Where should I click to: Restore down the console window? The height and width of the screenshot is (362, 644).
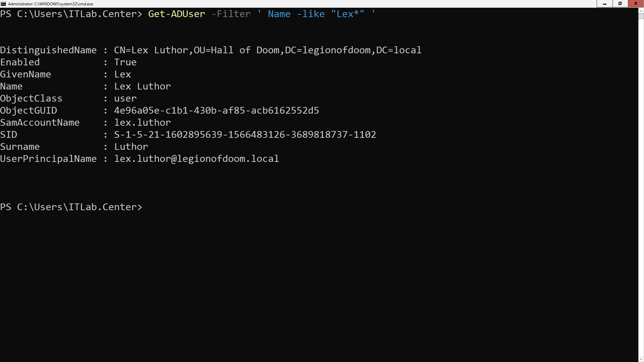(620, 4)
